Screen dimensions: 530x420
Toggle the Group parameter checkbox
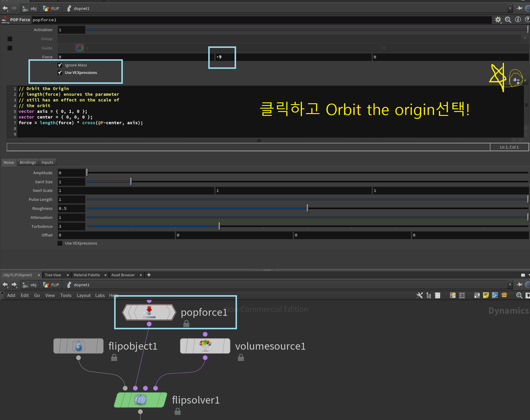10,39
